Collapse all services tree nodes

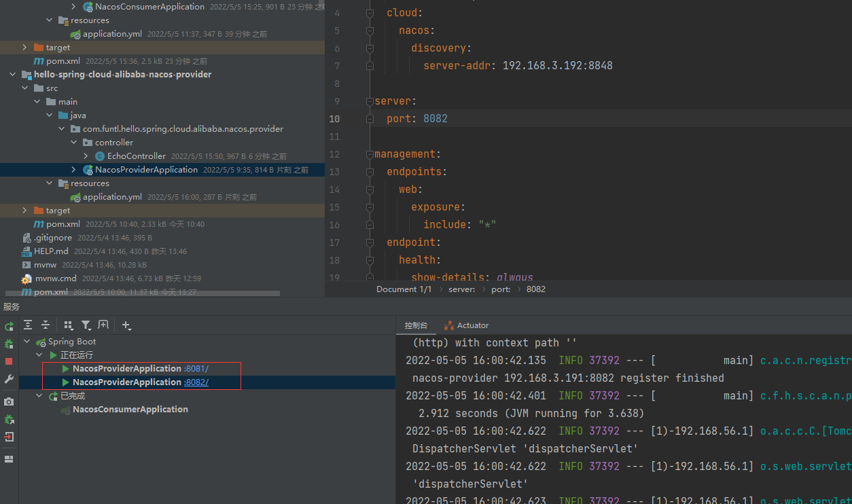click(x=46, y=325)
